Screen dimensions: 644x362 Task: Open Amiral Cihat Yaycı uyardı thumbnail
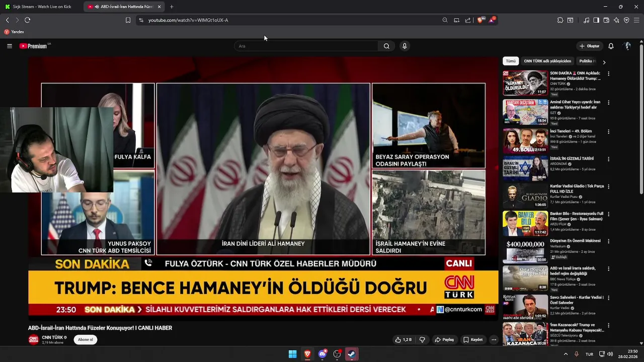(x=525, y=112)
